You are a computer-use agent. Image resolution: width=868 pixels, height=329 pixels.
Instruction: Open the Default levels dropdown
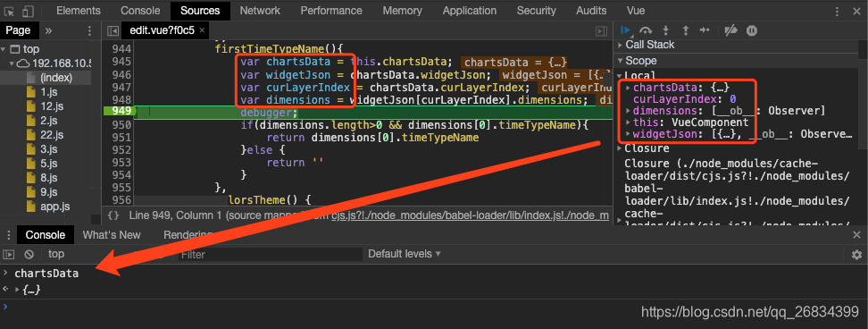point(405,254)
